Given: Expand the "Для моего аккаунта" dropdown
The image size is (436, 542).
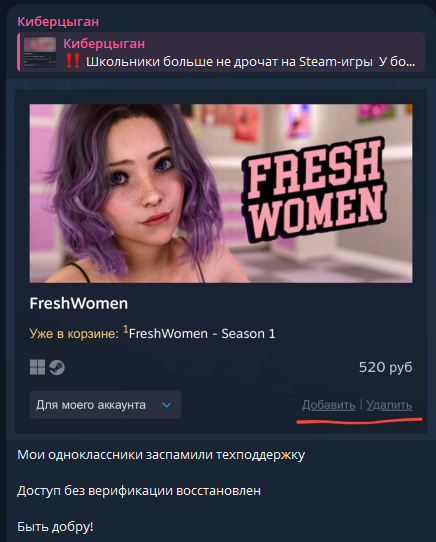Looking at the screenshot, I should pyautogui.click(x=105, y=405).
